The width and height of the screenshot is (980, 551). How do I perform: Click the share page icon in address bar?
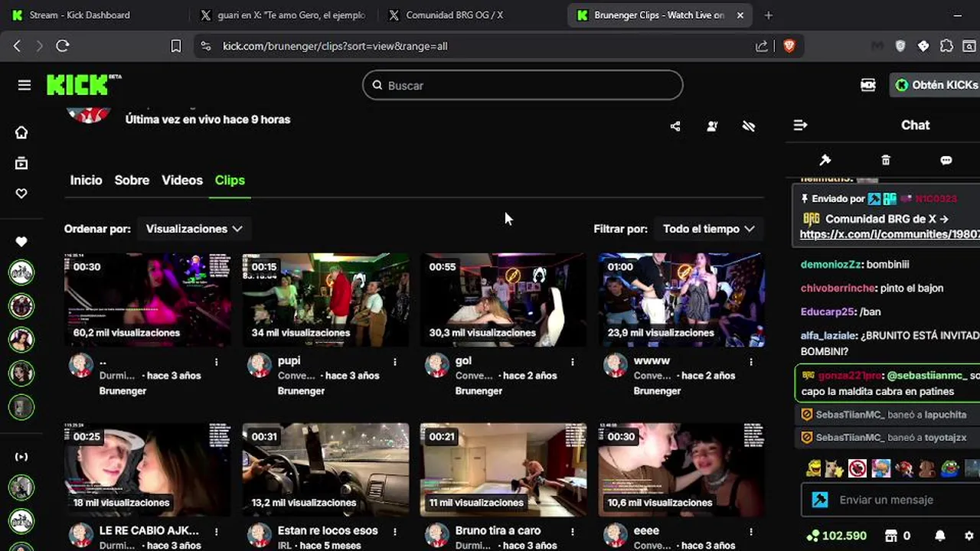(x=762, y=46)
